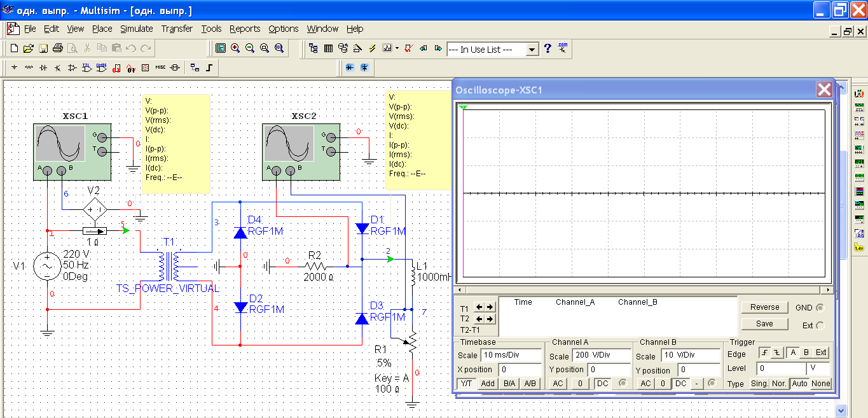Viewport: 868px width, 418px height.
Task: Open the Transfer menu
Action: (x=177, y=29)
